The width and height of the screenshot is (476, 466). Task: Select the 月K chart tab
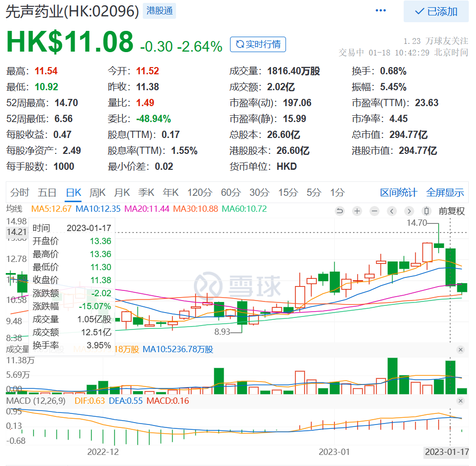click(x=122, y=192)
